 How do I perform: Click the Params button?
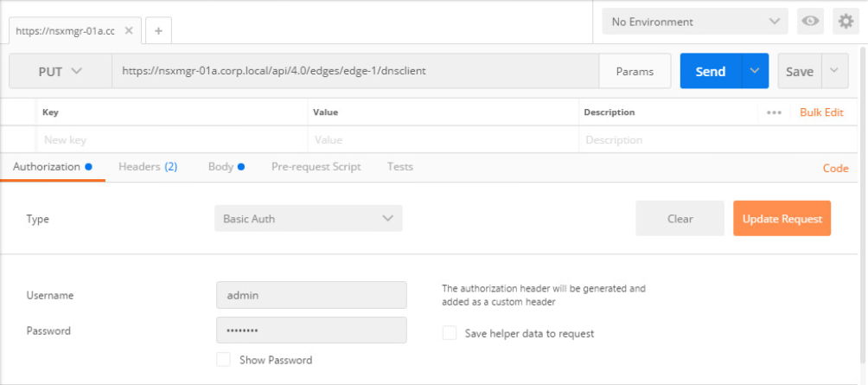point(635,71)
